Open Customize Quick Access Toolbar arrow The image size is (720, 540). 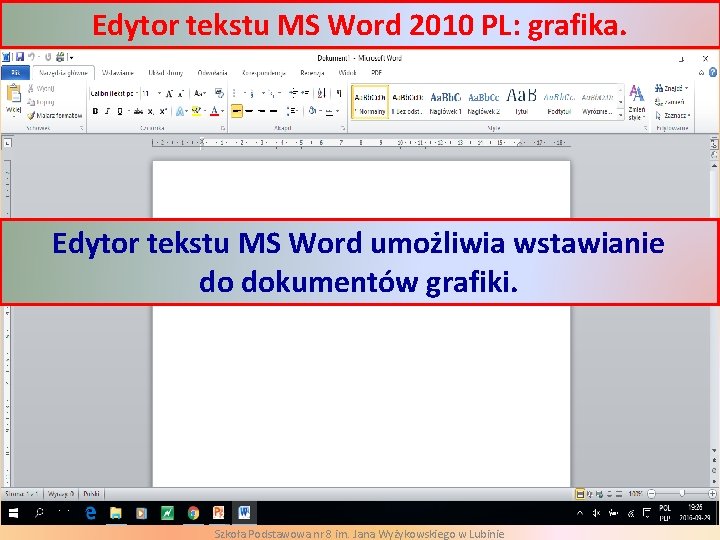pyautogui.click(x=71, y=58)
